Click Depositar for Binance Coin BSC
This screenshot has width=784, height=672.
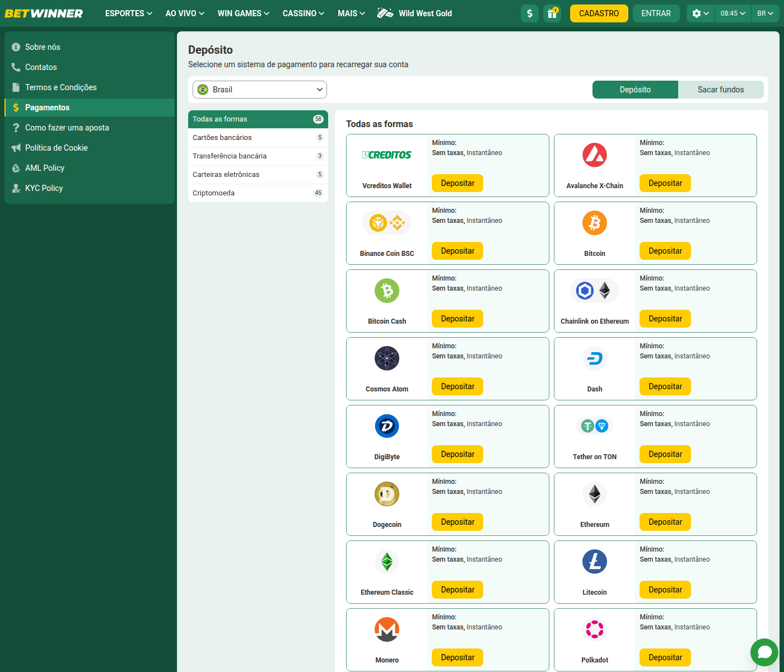click(458, 251)
